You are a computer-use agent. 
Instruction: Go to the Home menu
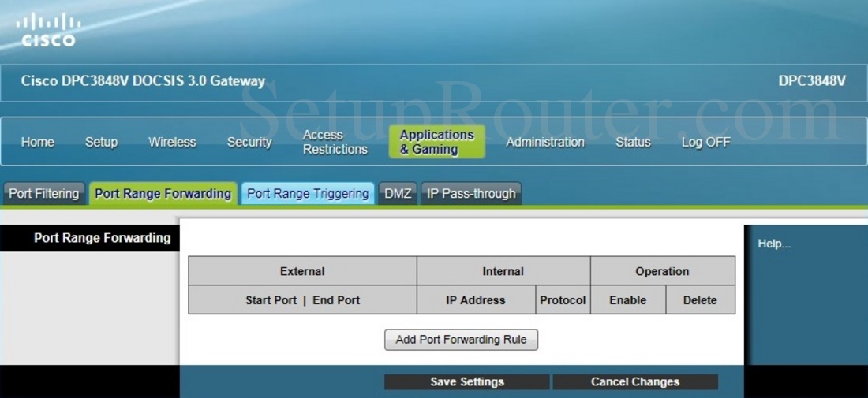(37, 142)
